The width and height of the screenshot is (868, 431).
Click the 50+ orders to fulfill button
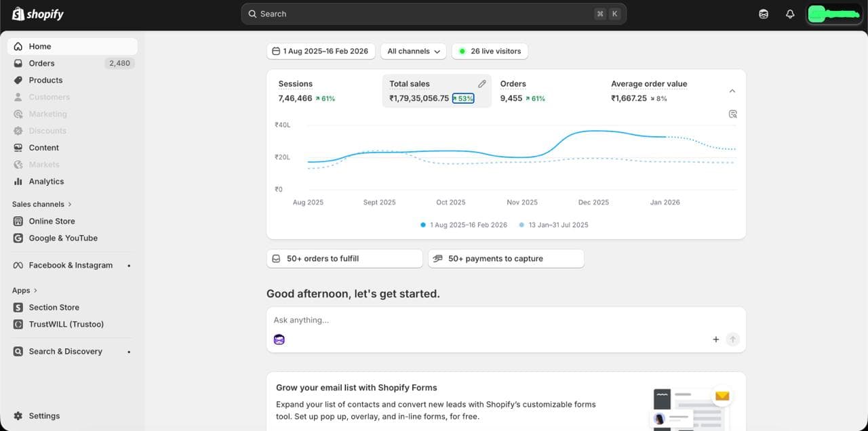[344, 259]
